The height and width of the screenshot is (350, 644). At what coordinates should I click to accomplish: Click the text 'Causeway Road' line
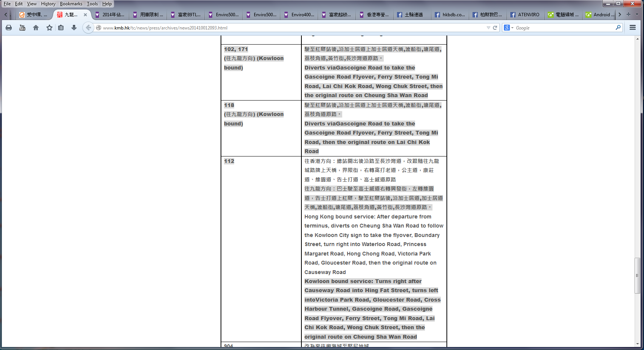325,272
